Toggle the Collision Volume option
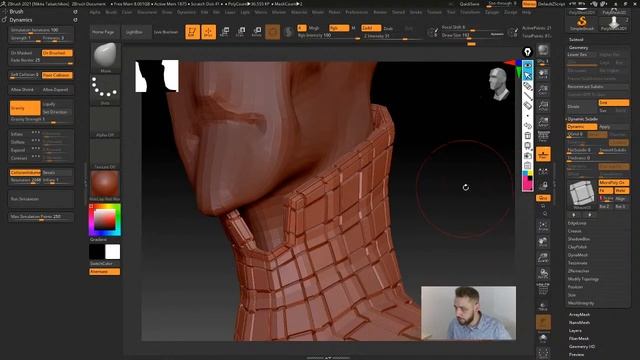The height and width of the screenshot is (360, 640). (x=25, y=173)
